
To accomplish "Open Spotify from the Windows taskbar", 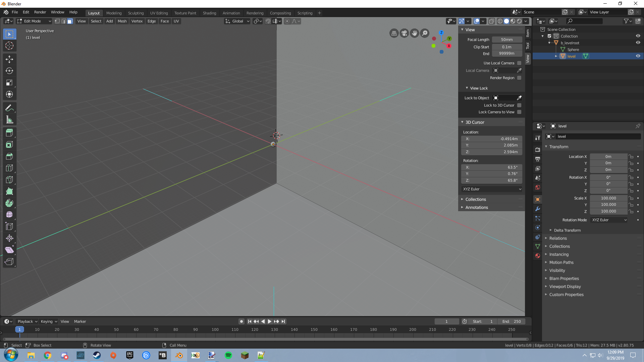I will pos(228,355).
